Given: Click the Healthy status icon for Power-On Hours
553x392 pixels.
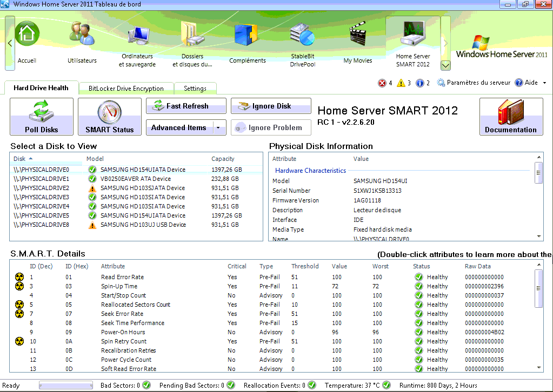Looking at the screenshot, I should pos(418,332).
